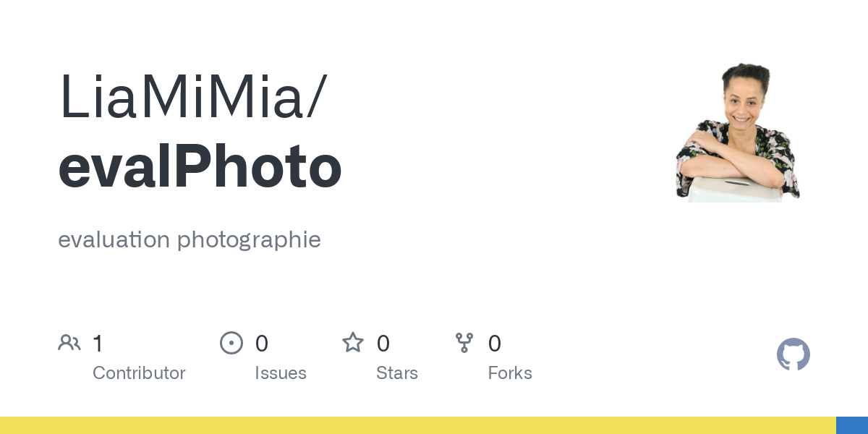Click the forks count number 0
The height and width of the screenshot is (434, 868).
tap(495, 344)
